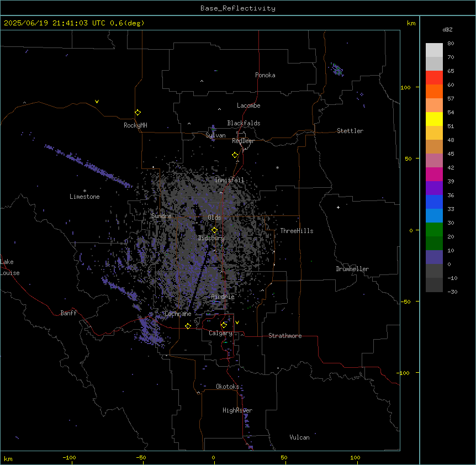Click the 80 value on the dBZ legend
This screenshot has height=465, width=476.
click(x=451, y=44)
